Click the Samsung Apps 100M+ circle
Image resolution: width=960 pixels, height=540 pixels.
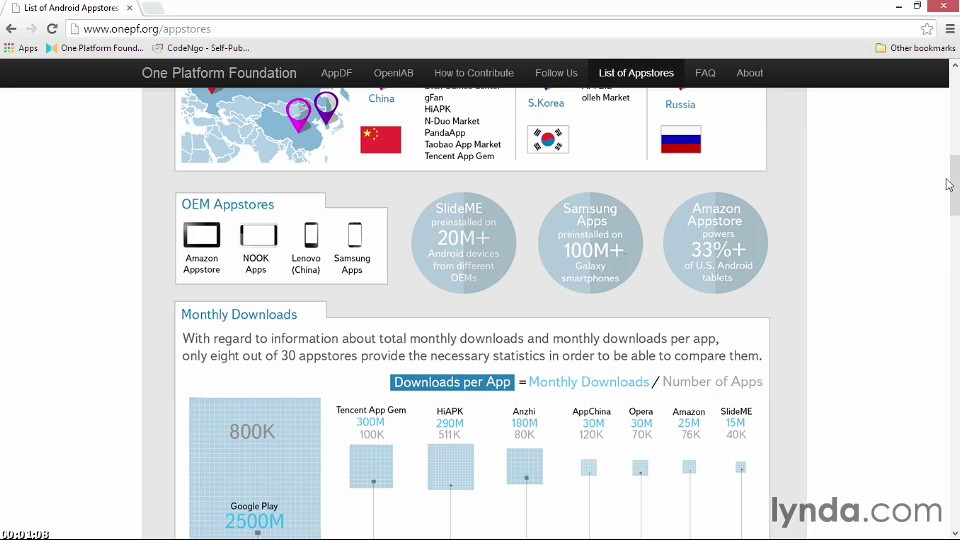(x=590, y=243)
